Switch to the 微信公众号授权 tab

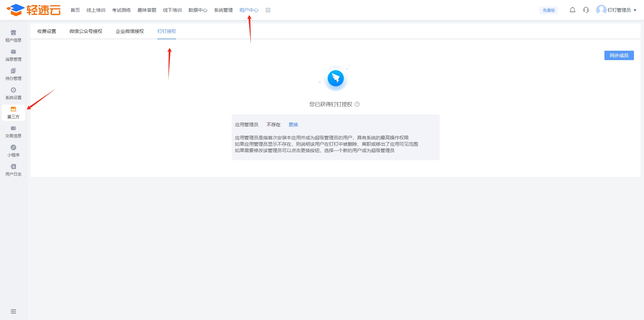point(86,31)
